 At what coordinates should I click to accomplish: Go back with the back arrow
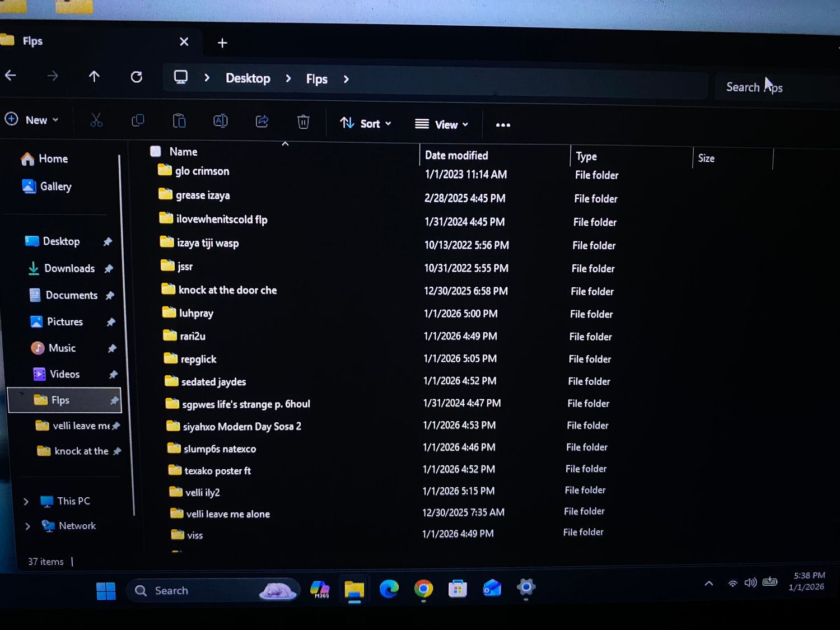11,75
